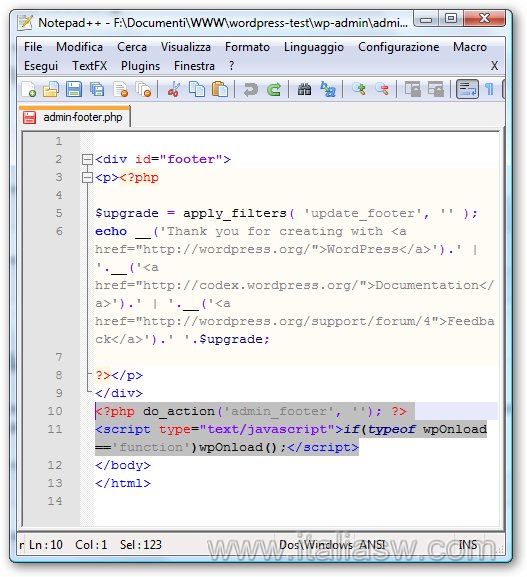
Task: Close document with menu bar X
Action: [x=494, y=66]
